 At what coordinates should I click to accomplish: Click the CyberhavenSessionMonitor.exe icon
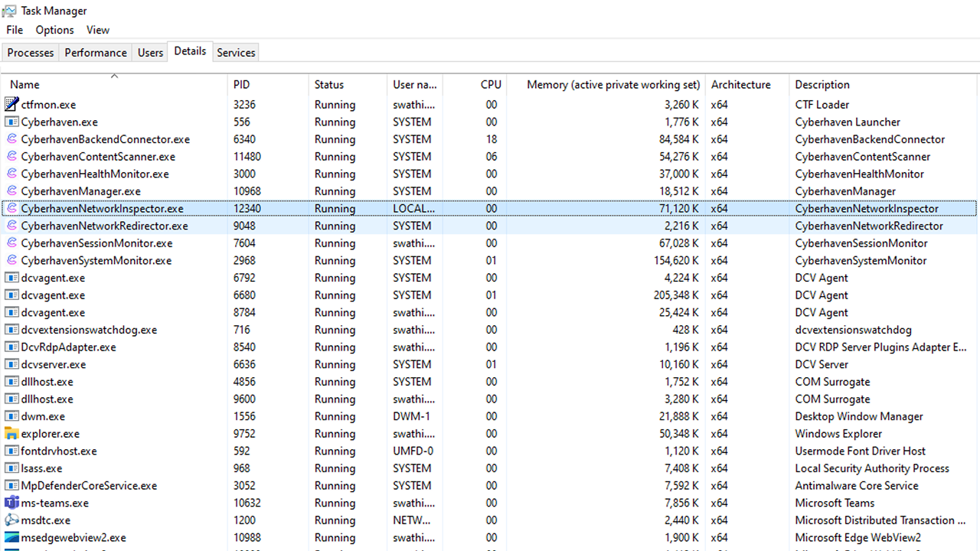(x=11, y=243)
